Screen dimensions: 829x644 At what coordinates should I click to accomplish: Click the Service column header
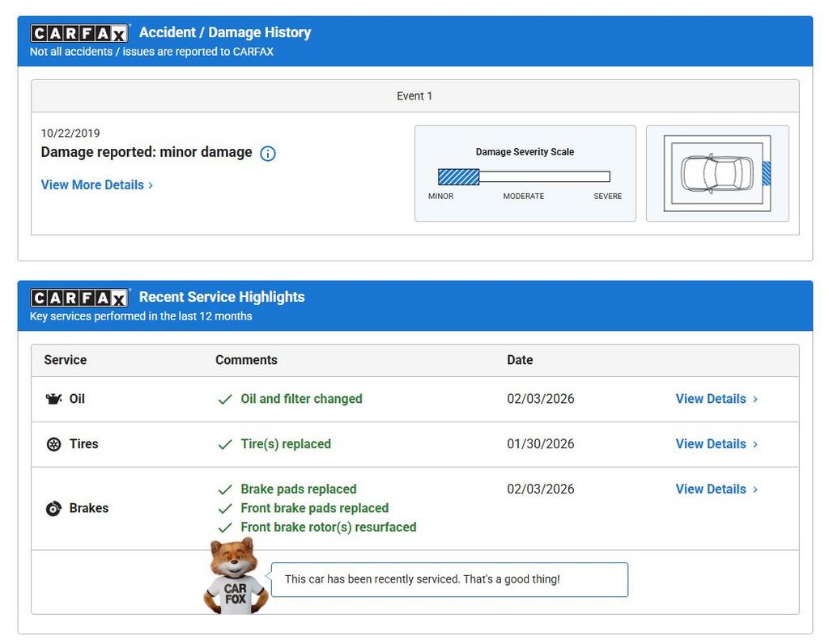pyautogui.click(x=66, y=360)
